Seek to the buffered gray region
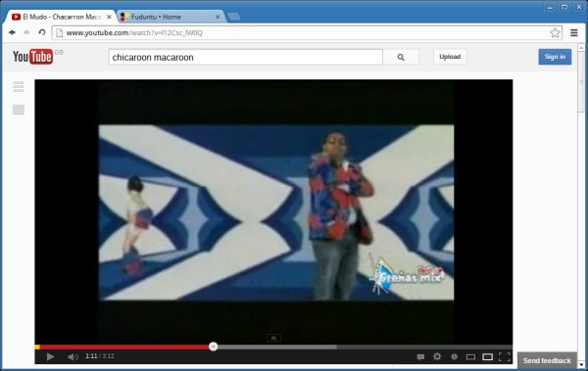588x371 pixels. click(276, 347)
